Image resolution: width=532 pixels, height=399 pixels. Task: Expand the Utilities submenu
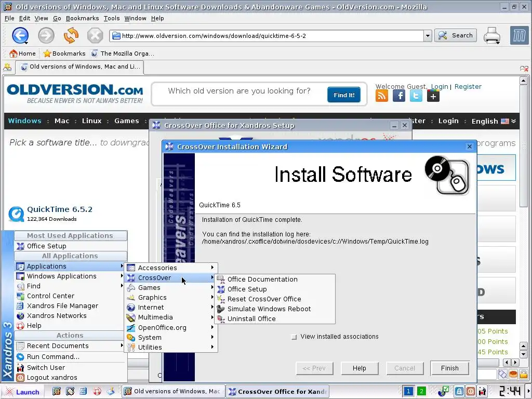[171, 347]
